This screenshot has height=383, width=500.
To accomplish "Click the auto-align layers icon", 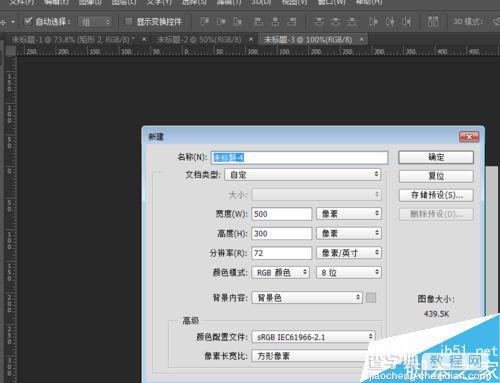I will point(433,22).
